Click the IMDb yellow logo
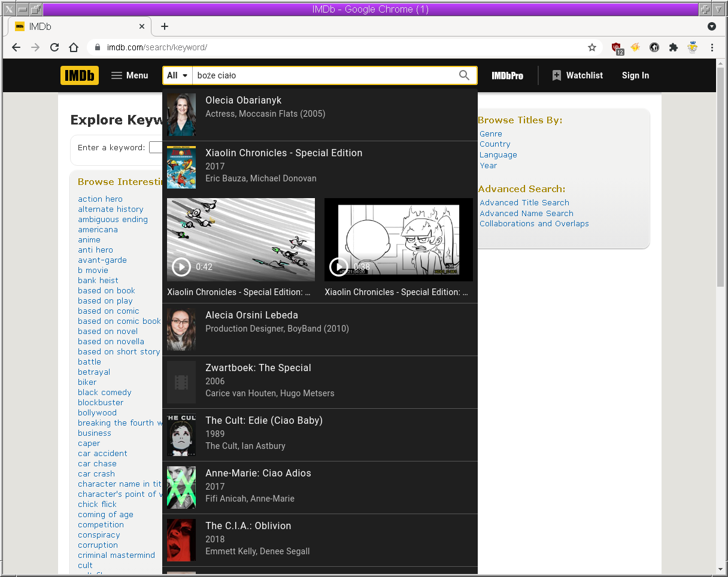This screenshot has width=728, height=577. 80,75
